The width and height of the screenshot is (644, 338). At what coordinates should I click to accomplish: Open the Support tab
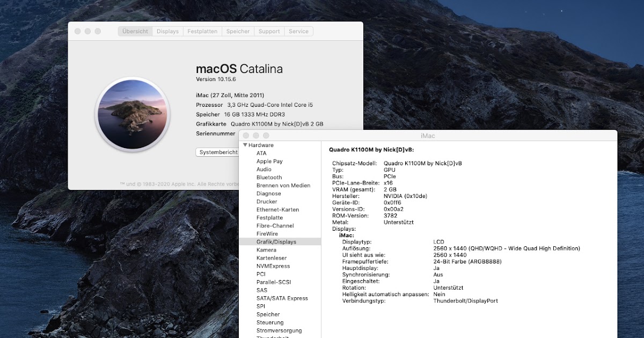pyautogui.click(x=269, y=31)
